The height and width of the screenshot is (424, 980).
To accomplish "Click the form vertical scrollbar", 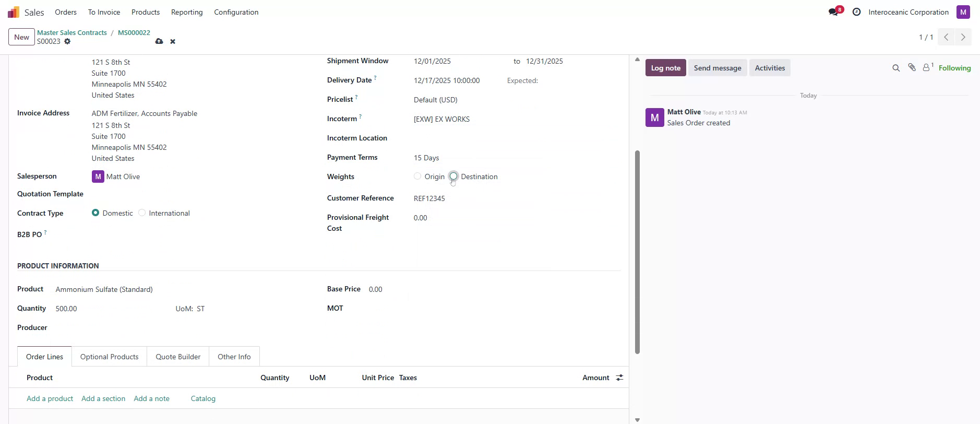I will click(x=637, y=252).
